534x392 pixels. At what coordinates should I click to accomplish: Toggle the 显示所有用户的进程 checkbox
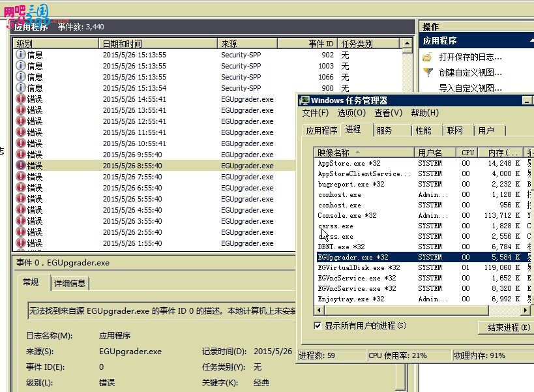(x=318, y=325)
